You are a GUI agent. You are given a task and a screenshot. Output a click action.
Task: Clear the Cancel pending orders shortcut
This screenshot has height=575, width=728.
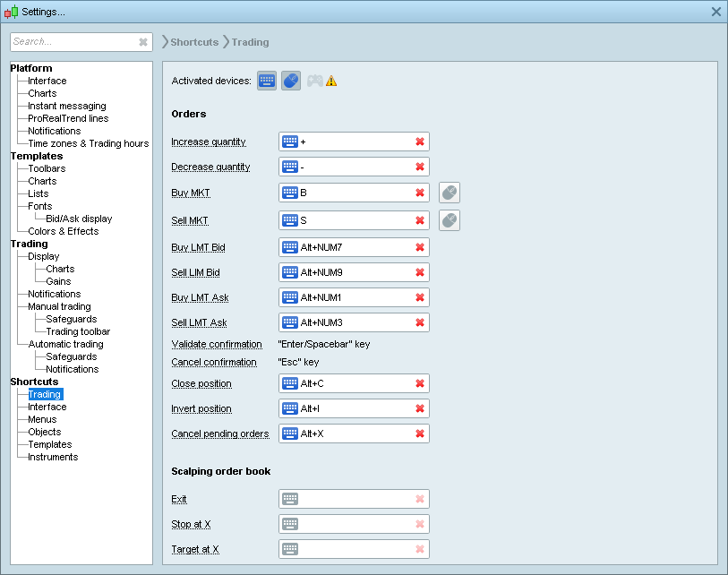click(x=419, y=433)
